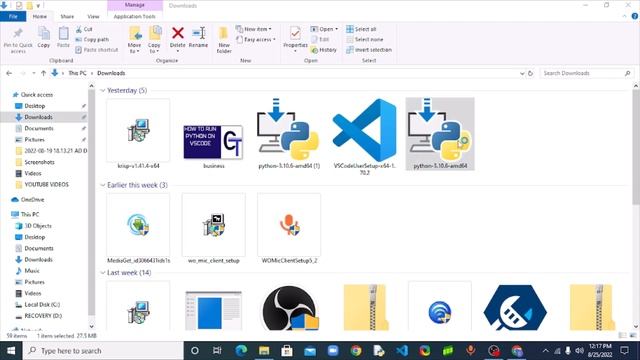Click the taskbar search box
Viewport: 640px width, 360px height.
click(x=103, y=351)
